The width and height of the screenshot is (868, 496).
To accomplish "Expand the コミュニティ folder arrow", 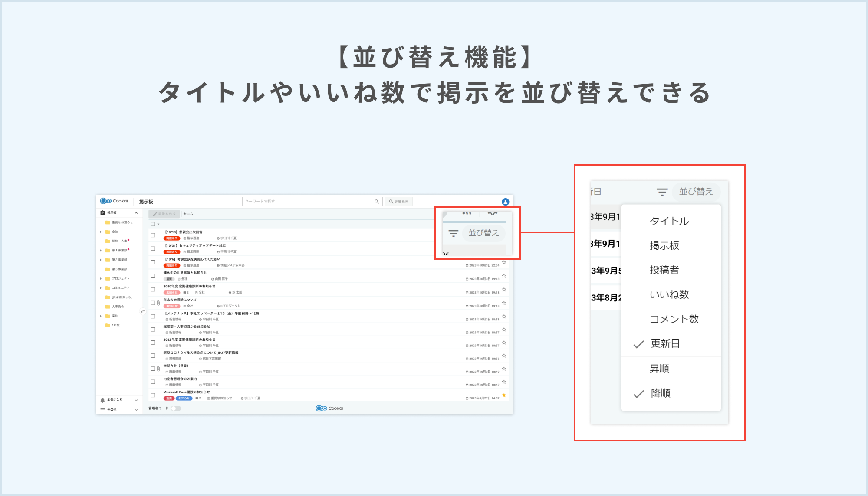I will coord(101,288).
